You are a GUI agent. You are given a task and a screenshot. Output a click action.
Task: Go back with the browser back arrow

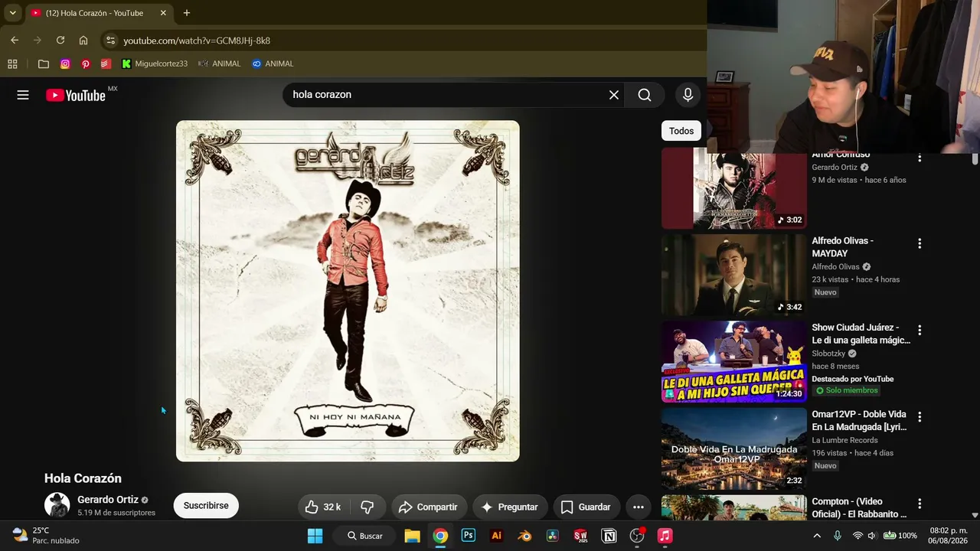pyautogui.click(x=15, y=41)
